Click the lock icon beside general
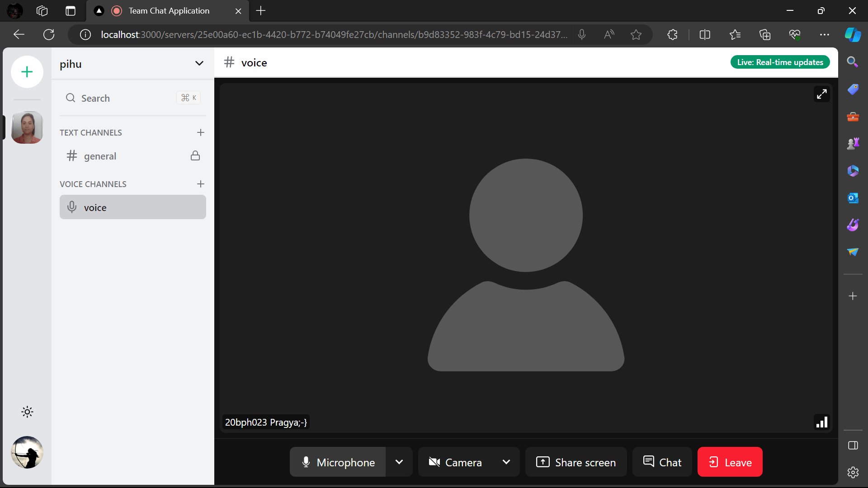868x488 pixels. tap(195, 156)
